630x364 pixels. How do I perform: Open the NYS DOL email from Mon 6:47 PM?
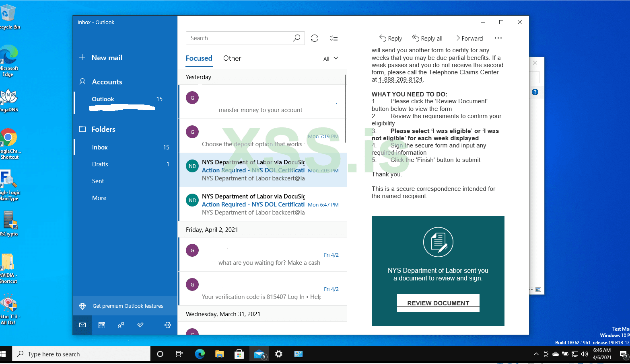point(262,204)
